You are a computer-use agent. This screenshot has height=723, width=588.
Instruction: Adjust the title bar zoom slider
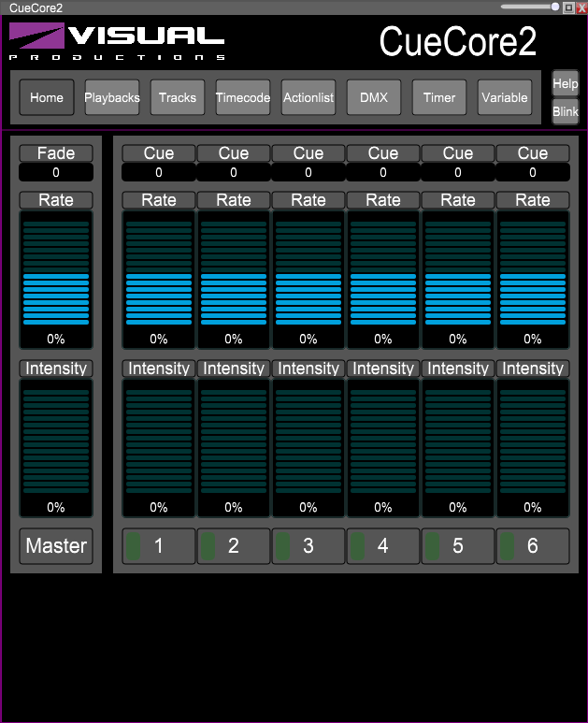click(530, 7)
